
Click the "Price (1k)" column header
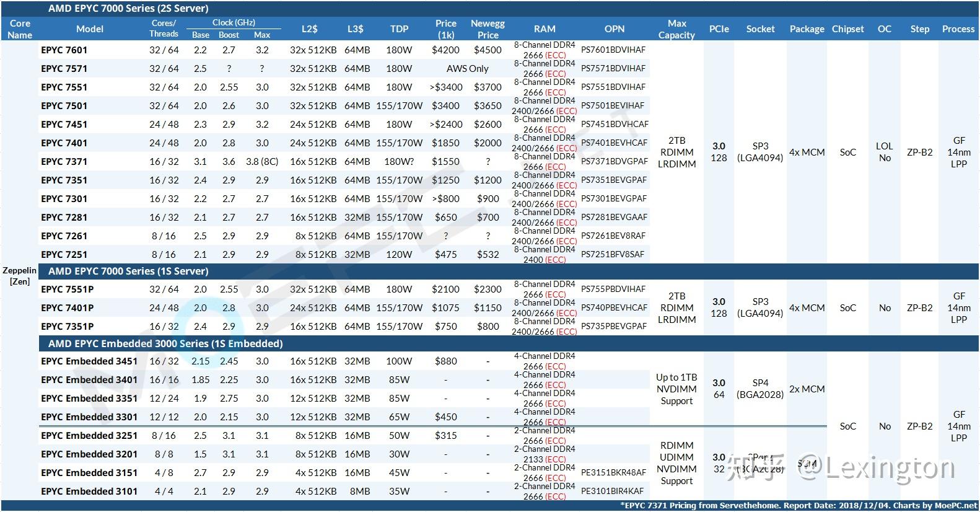pyautogui.click(x=446, y=29)
